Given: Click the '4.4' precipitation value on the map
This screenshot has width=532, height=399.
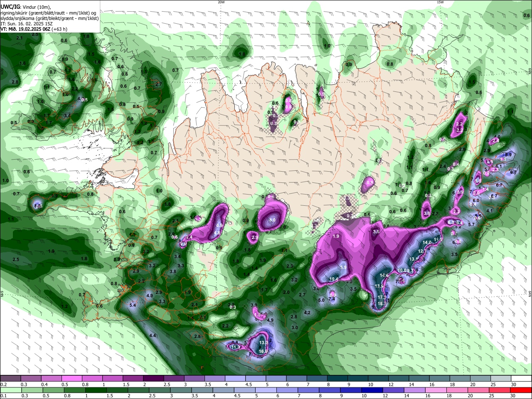Looking at the screenshot, I should (152, 335).
